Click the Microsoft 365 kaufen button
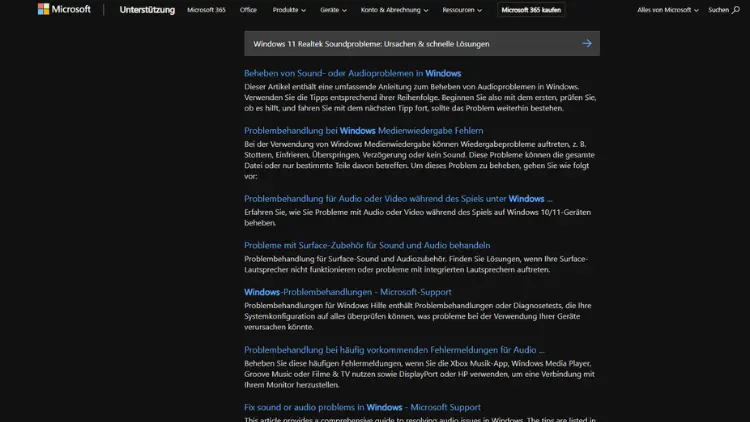Viewport: 750px width, 422px height. click(531, 10)
